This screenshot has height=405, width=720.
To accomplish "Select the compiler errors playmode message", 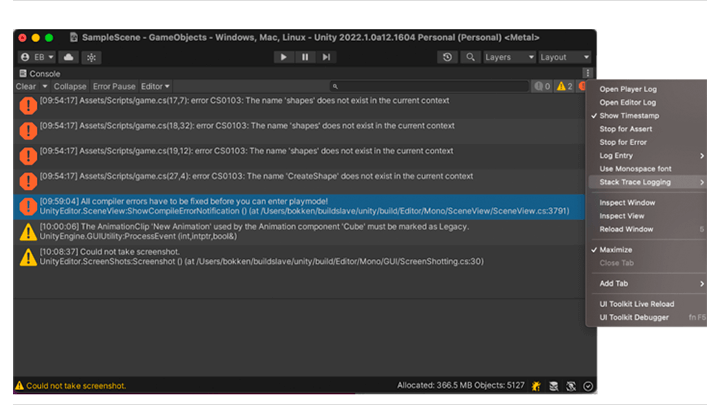I will tap(299, 206).
